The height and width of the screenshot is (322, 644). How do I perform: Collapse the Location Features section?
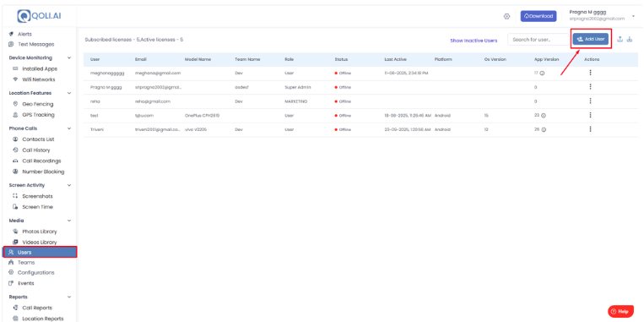69,93
